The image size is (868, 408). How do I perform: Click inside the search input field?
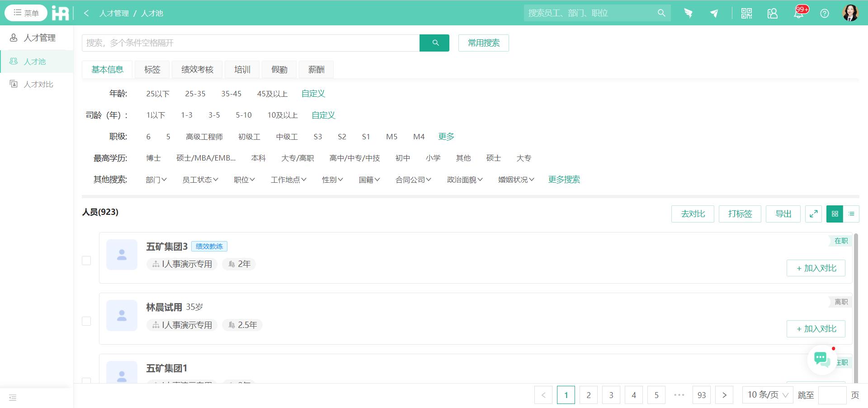(x=249, y=43)
